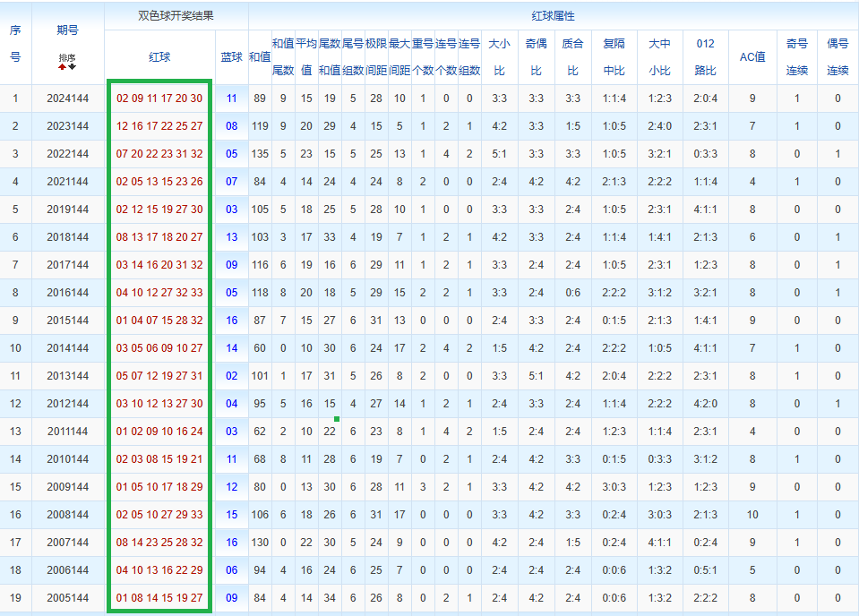
Task: Select the 质合比 column header
Action: tap(572, 57)
